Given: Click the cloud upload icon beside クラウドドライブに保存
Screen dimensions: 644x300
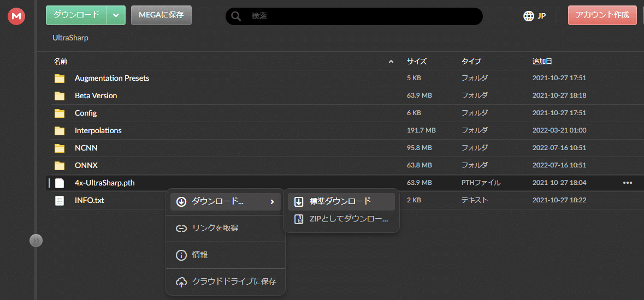Looking at the screenshot, I should pyautogui.click(x=181, y=282).
